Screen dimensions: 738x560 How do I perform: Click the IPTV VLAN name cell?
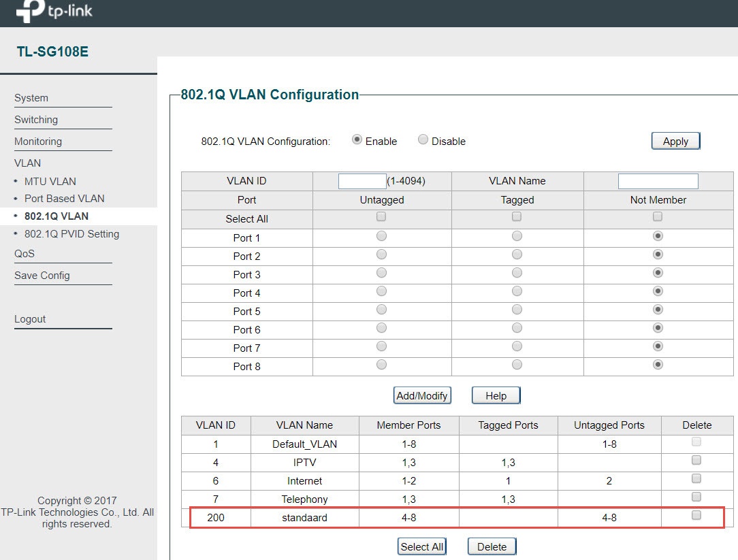(304, 463)
